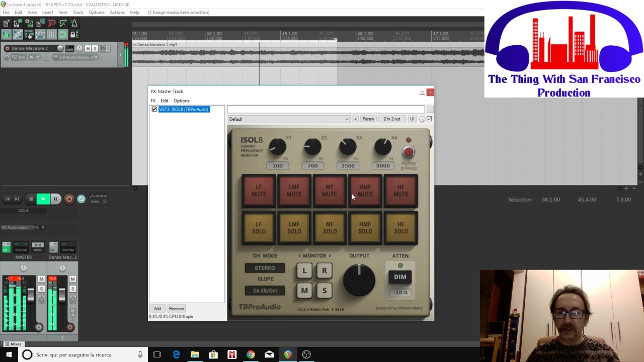
Task: Toggle the metronome icon
Action: (74, 23)
